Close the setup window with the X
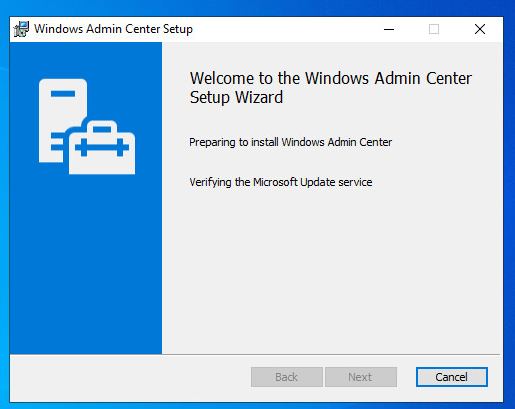 coord(480,29)
